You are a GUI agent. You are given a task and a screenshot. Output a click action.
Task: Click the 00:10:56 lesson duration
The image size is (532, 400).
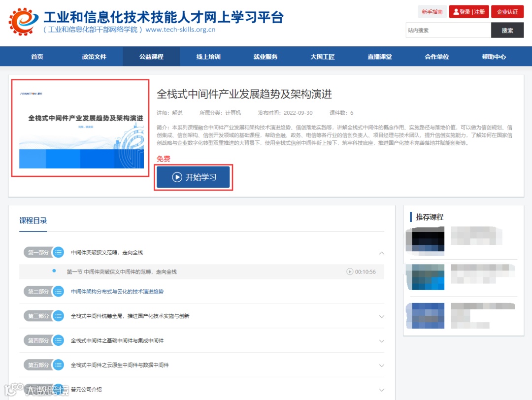tap(366, 272)
